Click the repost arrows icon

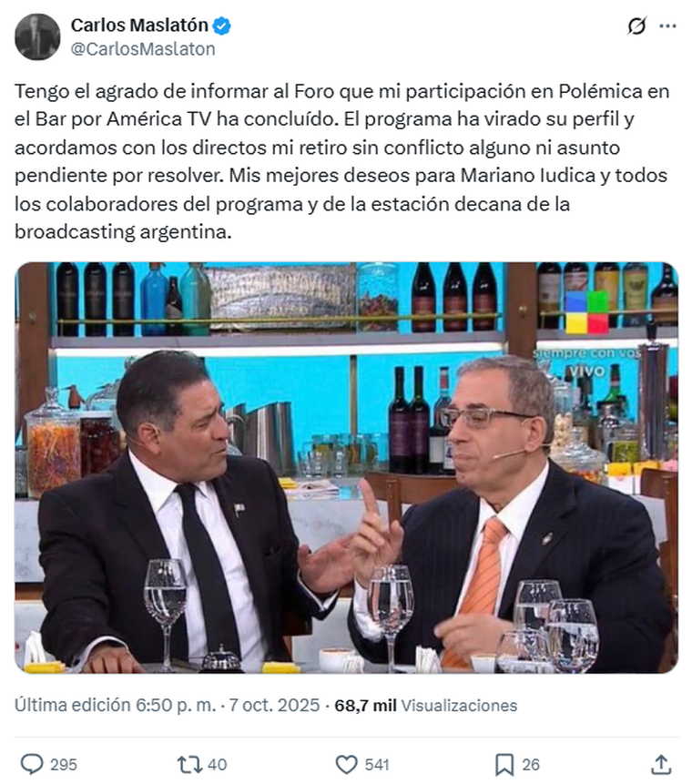coord(189,764)
